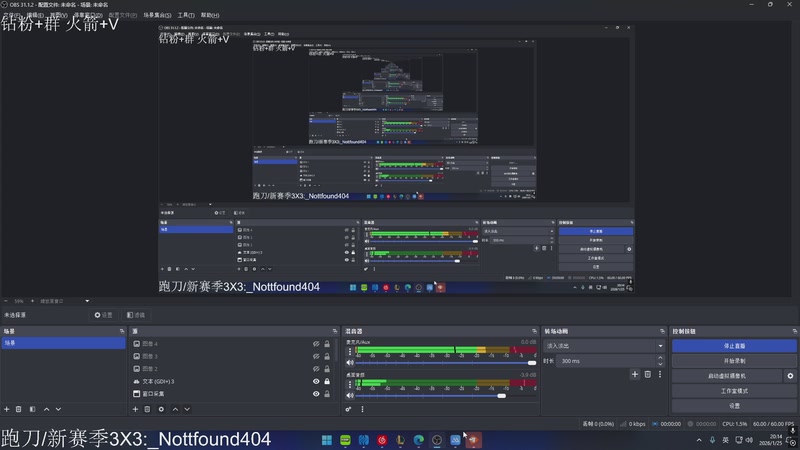This screenshot has height=450, width=800.
Task: Click the start recording button
Action: click(734, 361)
